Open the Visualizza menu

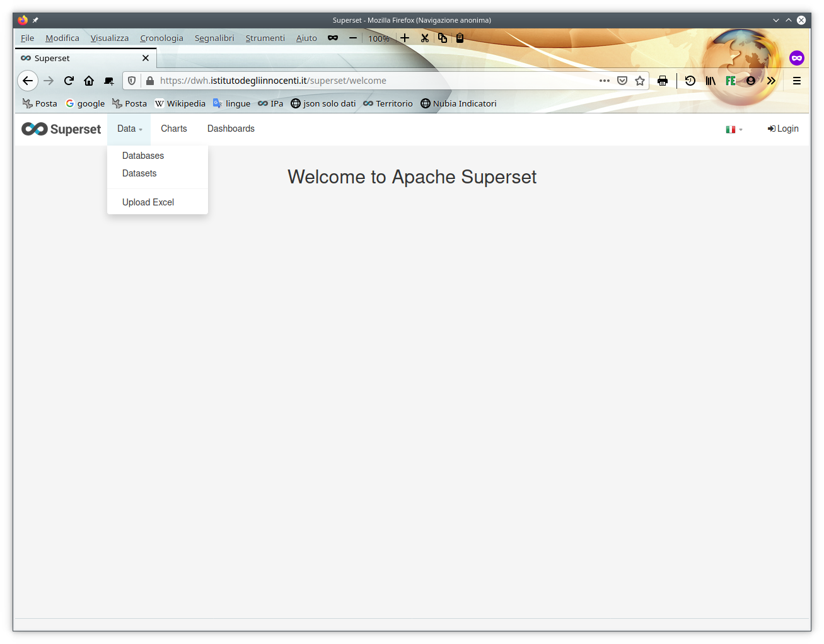pos(110,38)
